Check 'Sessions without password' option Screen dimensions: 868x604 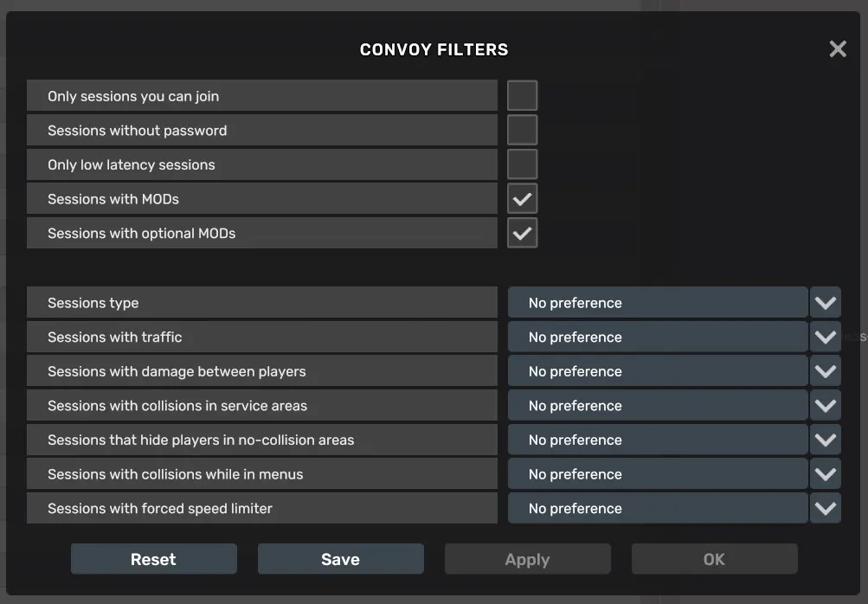point(522,130)
